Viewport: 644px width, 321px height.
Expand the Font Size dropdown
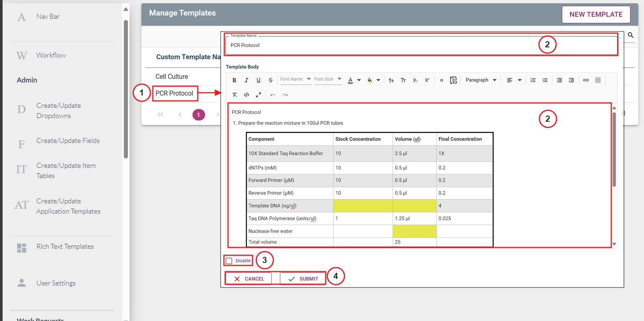click(328, 79)
